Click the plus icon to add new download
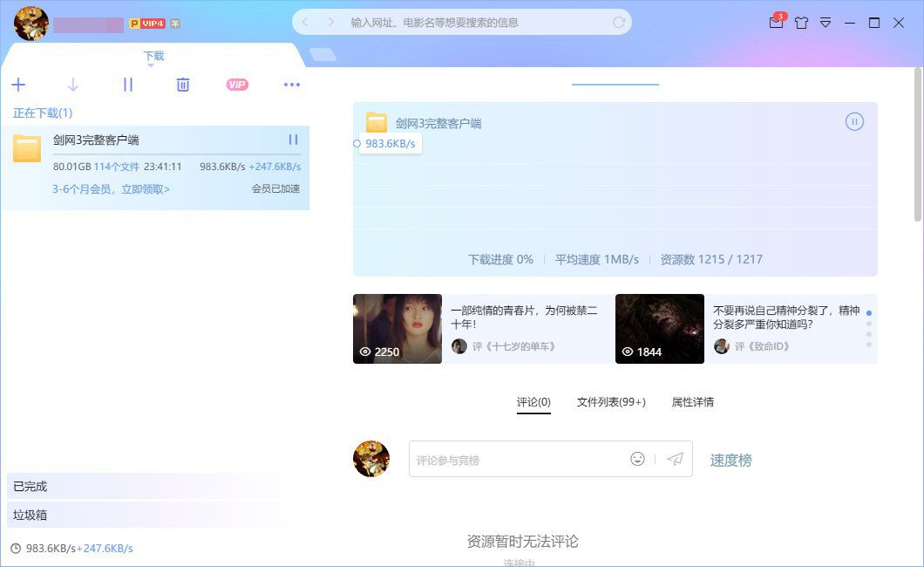Screen dimensions: 924x567 tap(18, 85)
